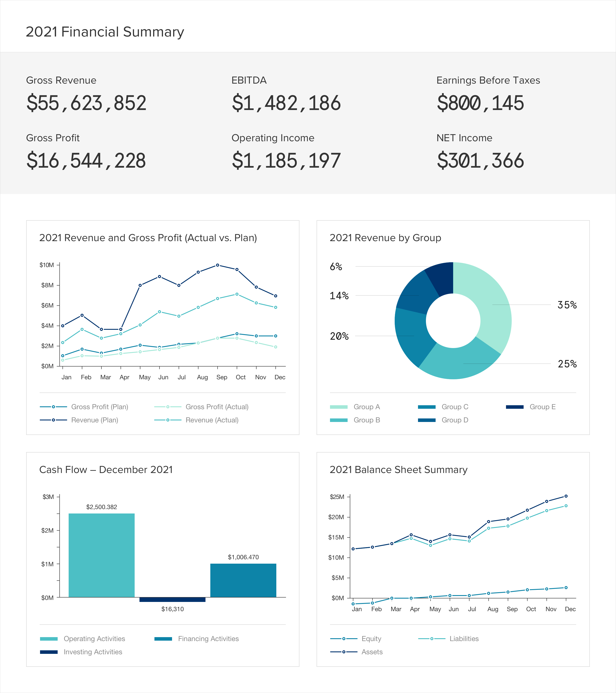Toggle Revenue (Actual) legend entry
The image size is (616, 693).
pyautogui.click(x=212, y=420)
